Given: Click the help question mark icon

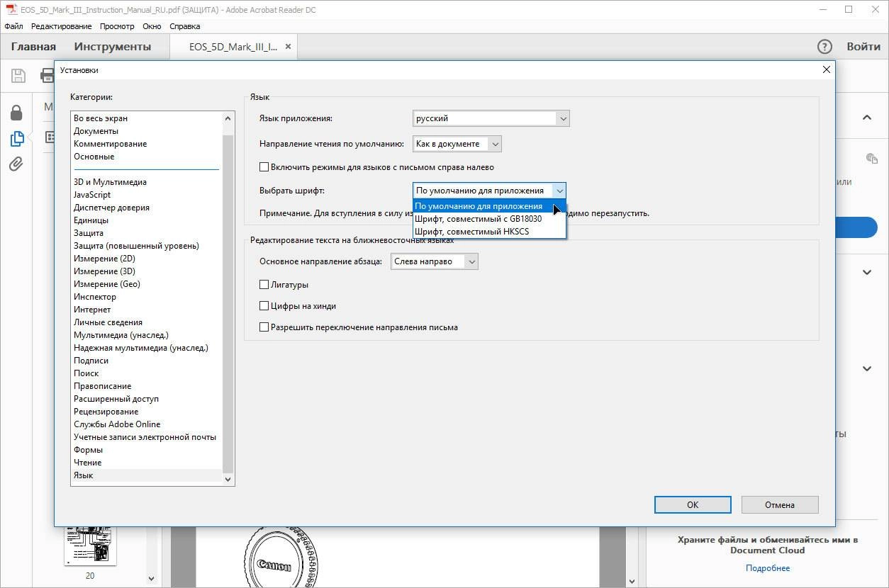Looking at the screenshot, I should [x=824, y=47].
